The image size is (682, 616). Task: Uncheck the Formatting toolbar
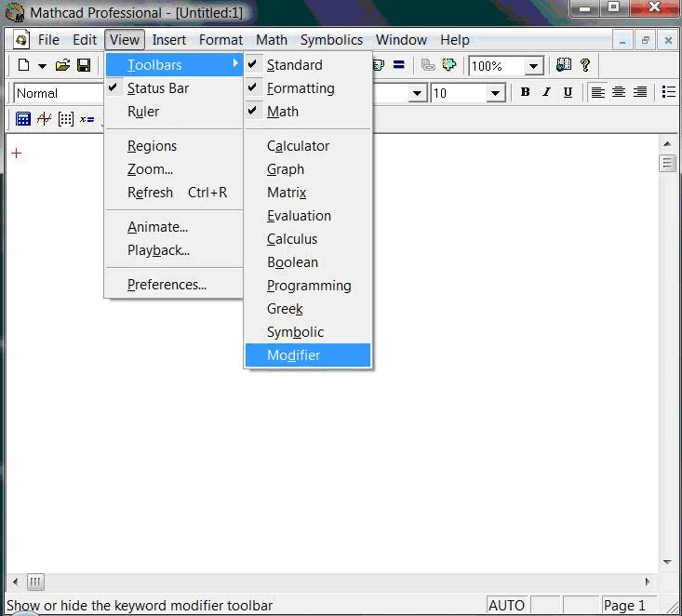[x=308, y=88]
